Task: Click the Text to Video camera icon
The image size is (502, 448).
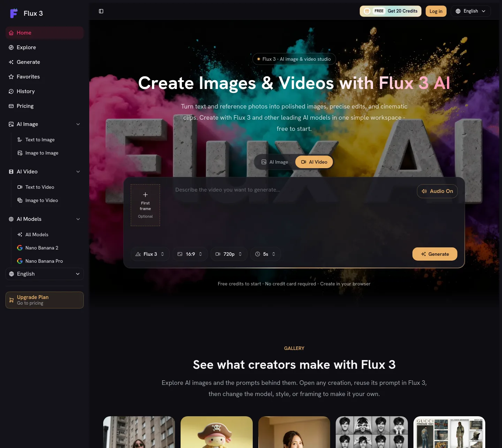Action: click(20, 187)
